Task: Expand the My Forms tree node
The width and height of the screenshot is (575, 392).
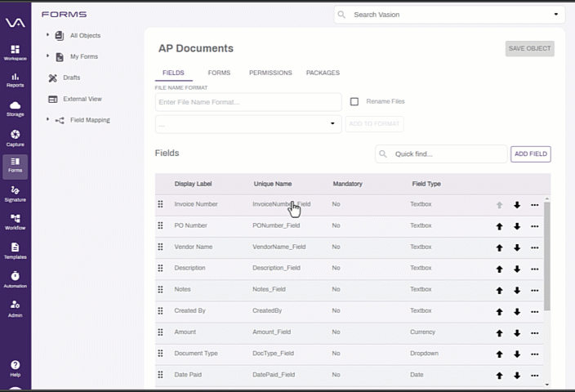Action: coord(47,56)
